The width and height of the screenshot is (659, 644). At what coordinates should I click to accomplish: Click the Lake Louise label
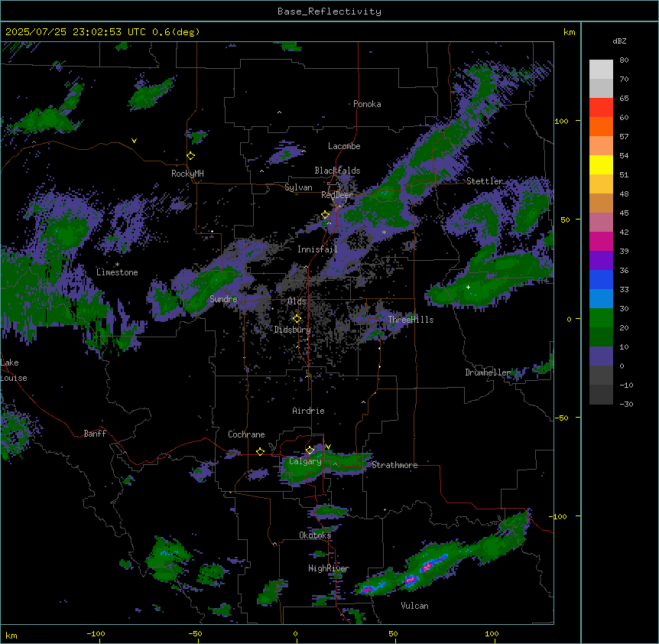pos(14,370)
